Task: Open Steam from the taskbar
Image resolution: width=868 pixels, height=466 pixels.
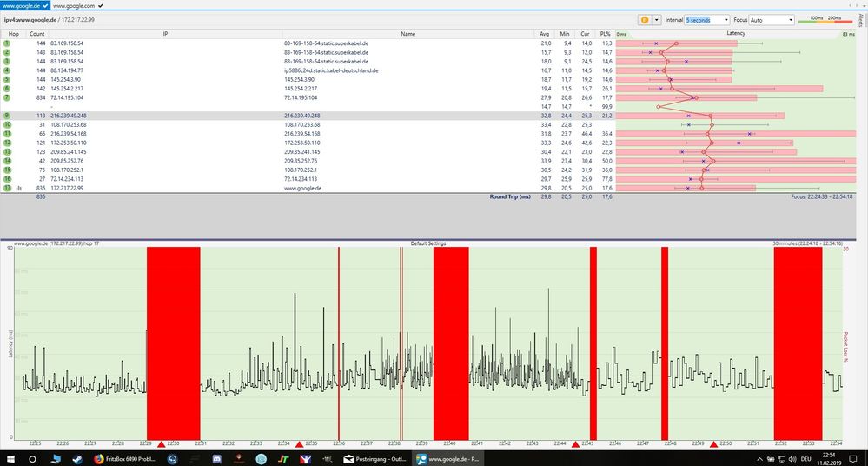Action: [77, 459]
